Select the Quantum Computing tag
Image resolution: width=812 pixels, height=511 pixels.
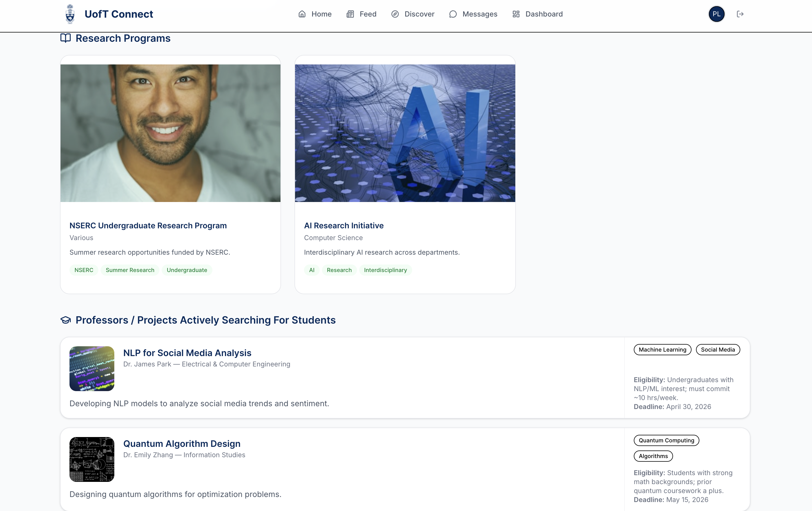click(666, 440)
